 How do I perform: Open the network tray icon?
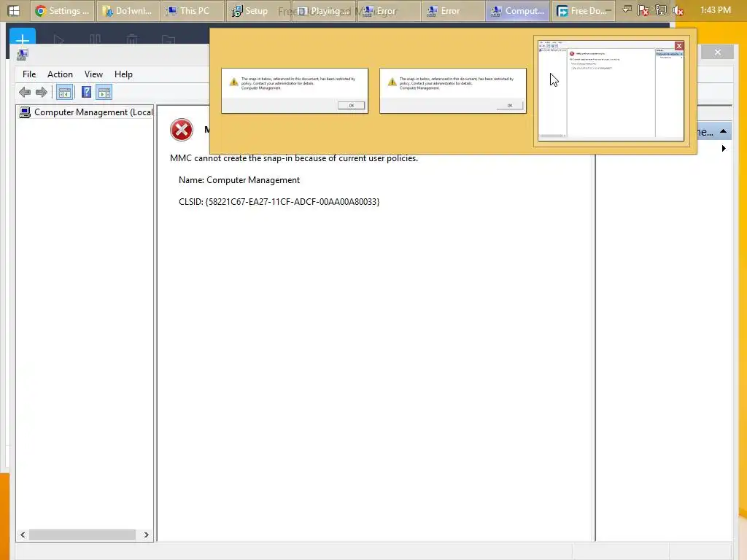660,10
